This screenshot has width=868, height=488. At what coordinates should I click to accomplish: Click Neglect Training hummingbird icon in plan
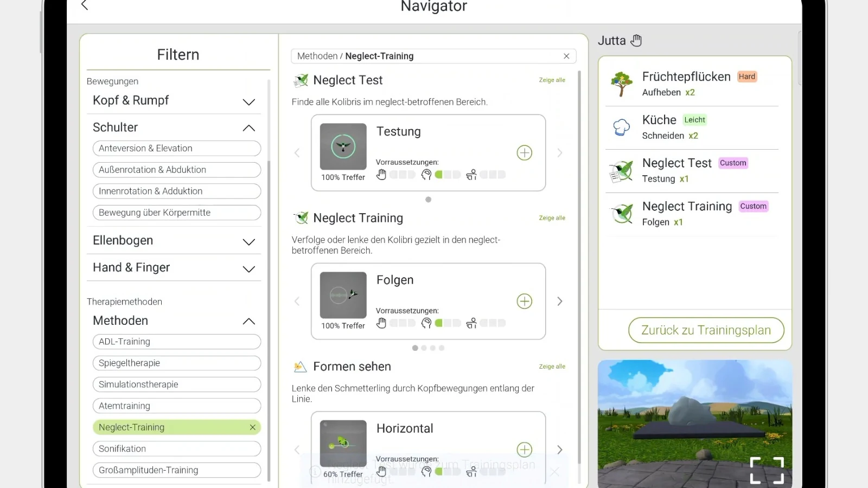coord(621,214)
